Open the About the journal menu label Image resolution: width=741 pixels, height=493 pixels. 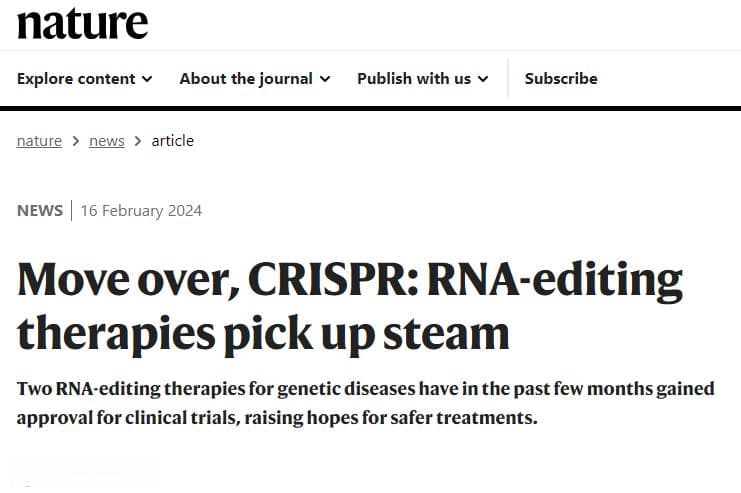point(246,78)
